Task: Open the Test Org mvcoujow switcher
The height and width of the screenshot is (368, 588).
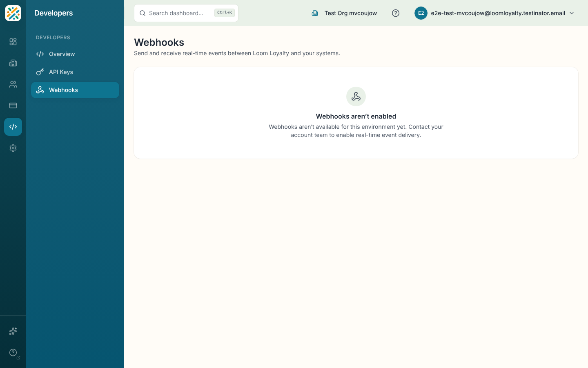Action: [x=344, y=13]
